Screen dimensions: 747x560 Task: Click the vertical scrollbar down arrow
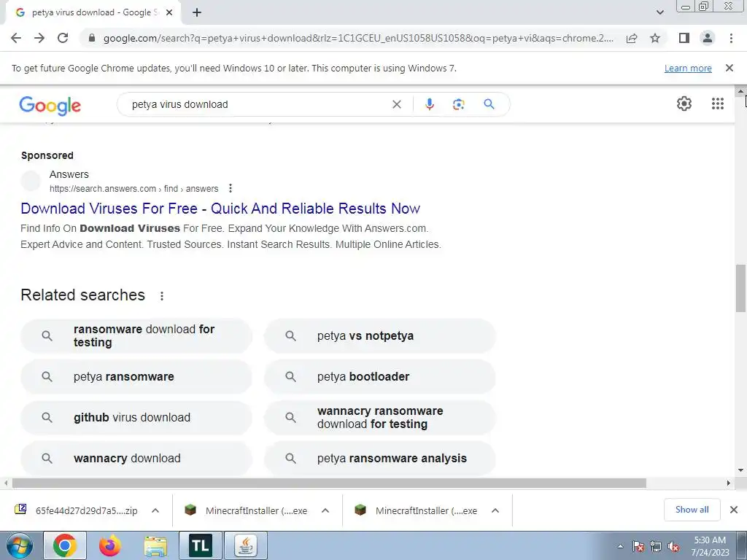click(x=740, y=470)
